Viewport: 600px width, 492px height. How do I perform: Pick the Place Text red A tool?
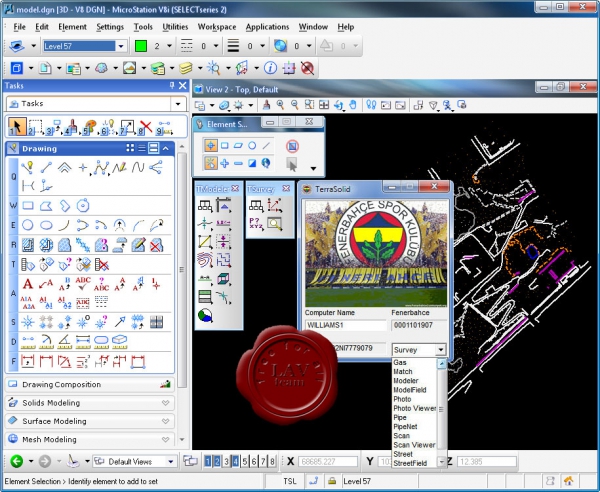pyautogui.click(x=28, y=284)
